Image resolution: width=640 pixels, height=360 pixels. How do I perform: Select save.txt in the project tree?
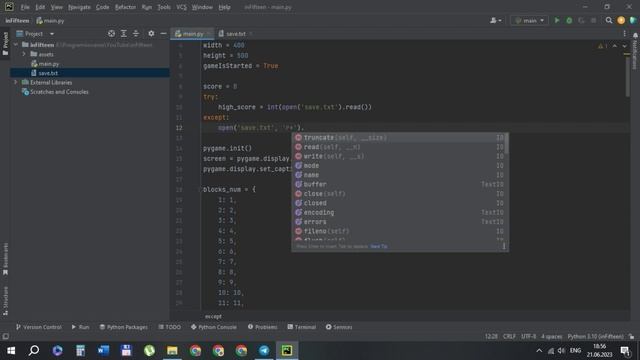(x=48, y=73)
